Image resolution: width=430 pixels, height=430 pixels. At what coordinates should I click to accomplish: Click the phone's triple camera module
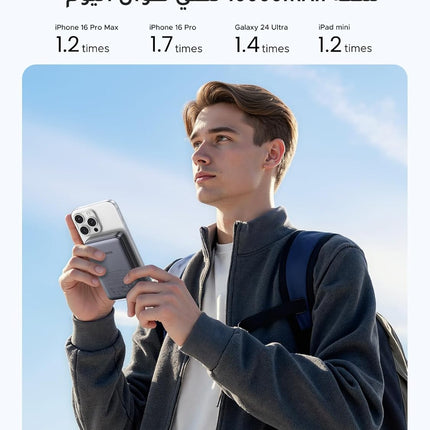[86, 223]
